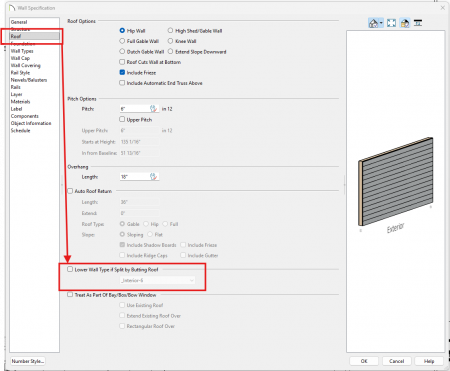Open the Newels/Balusters panel
This screenshot has width=450, height=371.
tap(29, 80)
